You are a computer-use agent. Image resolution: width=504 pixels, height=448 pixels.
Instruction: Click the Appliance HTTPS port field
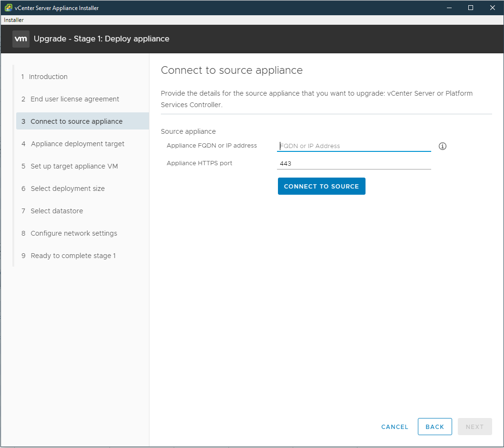coord(354,163)
